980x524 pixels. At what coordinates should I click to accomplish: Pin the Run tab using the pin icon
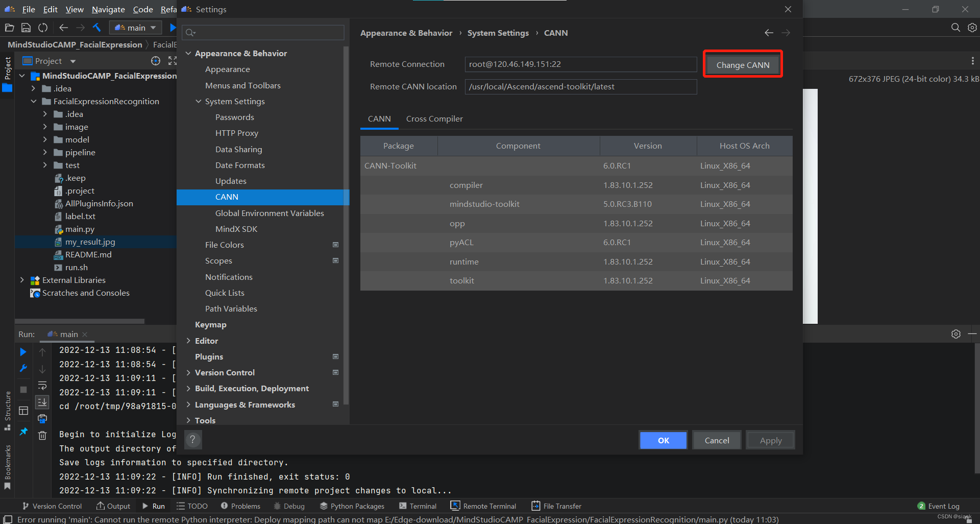23,432
